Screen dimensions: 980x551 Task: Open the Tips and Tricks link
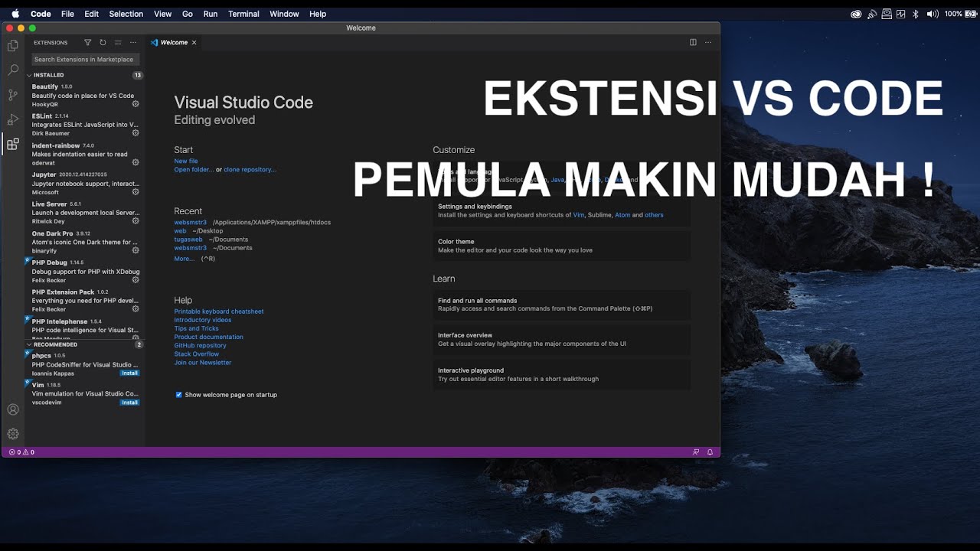(197, 328)
